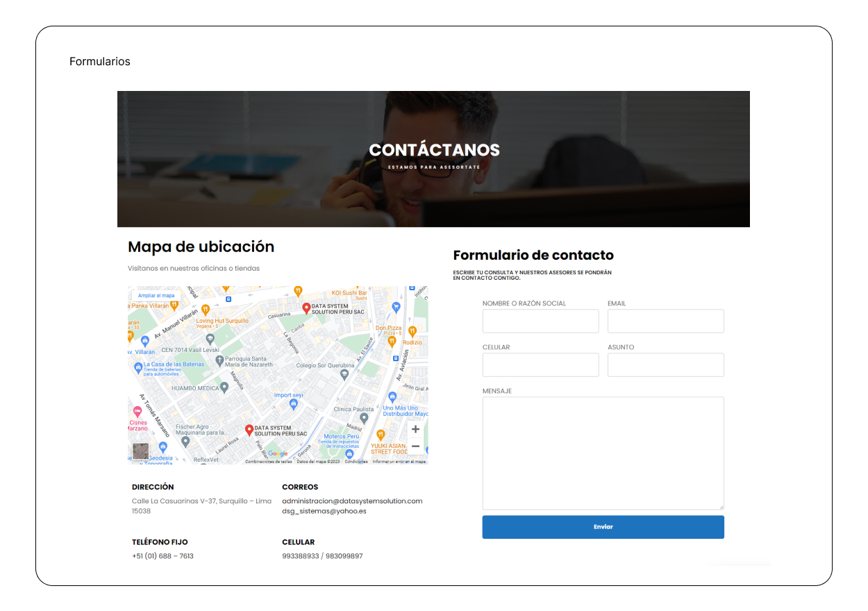Select the DATA SYSTEM SOLUTION PERU SAC marker near Casuarina
Viewport: 868px width, 611px height.
[x=308, y=306]
